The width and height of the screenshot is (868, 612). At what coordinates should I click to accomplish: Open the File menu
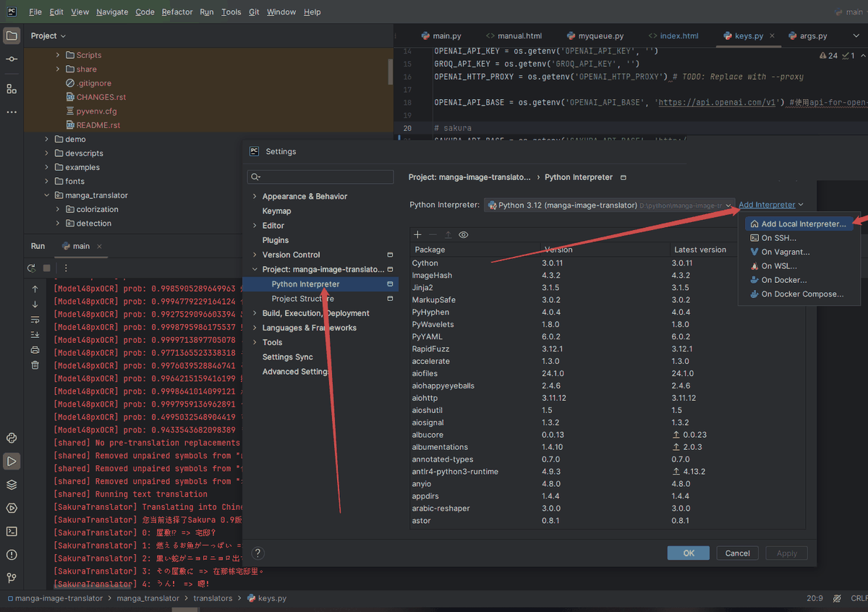coord(35,12)
